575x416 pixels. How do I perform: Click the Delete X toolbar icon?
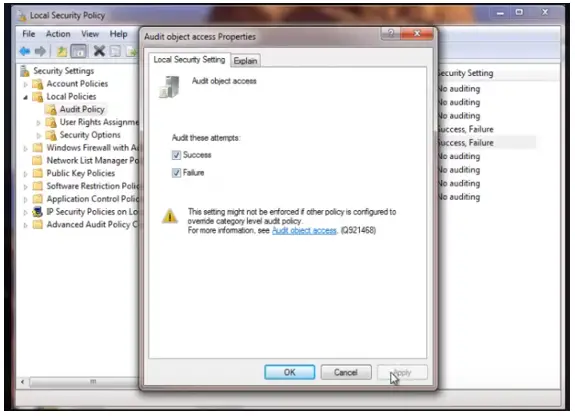point(99,51)
